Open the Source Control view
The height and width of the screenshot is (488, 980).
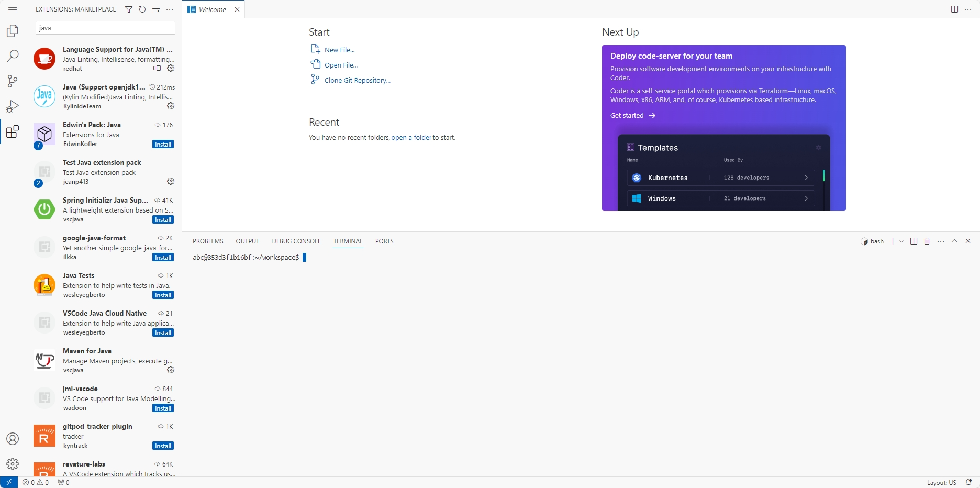[x=13, y=81]
